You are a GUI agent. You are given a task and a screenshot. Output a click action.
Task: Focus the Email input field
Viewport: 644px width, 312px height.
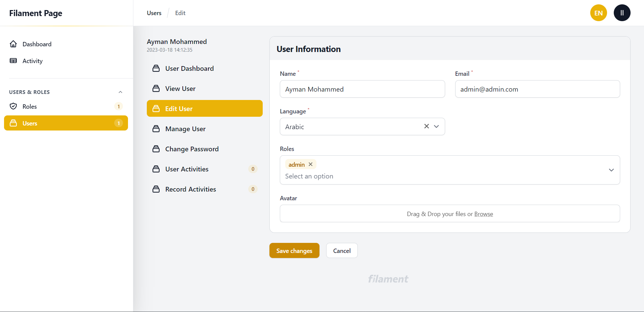click(x=537, y=89)
